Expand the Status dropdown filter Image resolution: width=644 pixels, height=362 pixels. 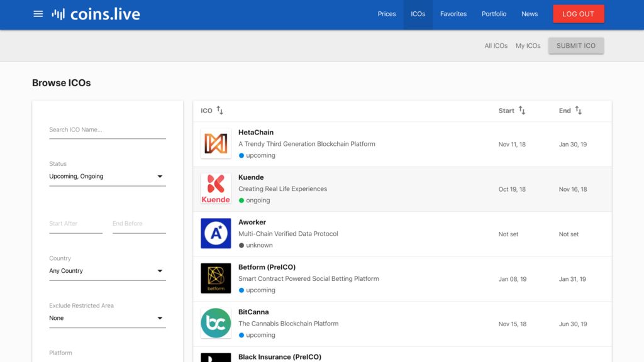[x=107, y=177]
